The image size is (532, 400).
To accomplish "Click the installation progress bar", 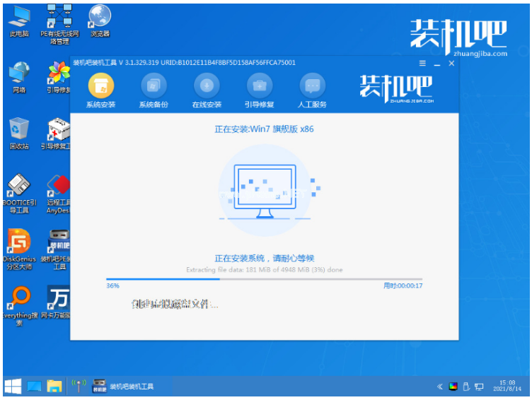I will (263, 279).
